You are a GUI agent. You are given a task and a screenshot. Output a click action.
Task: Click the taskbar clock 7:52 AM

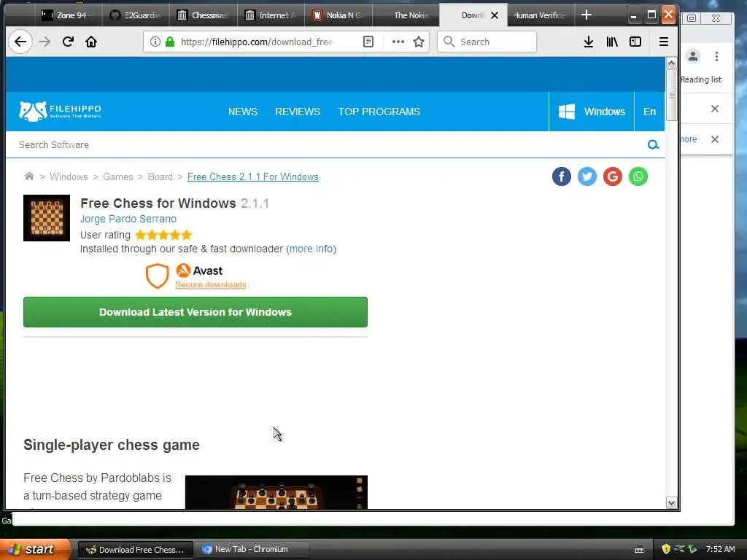720,549
